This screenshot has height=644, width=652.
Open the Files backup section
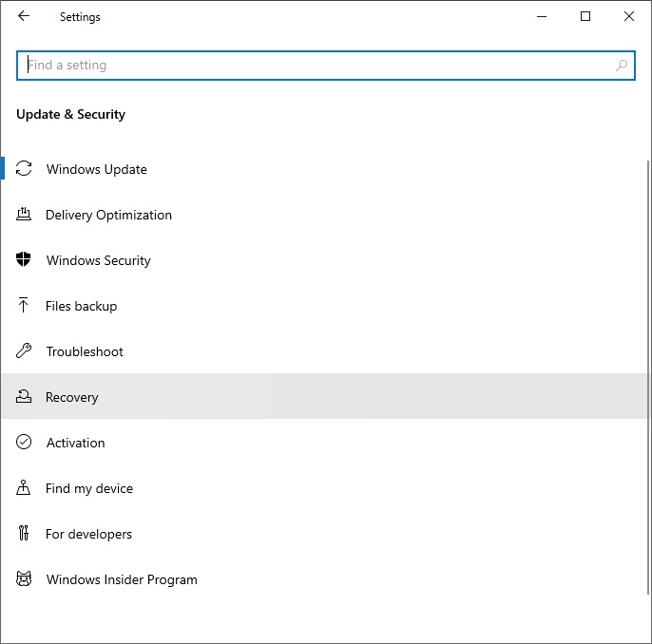(324, 306)
